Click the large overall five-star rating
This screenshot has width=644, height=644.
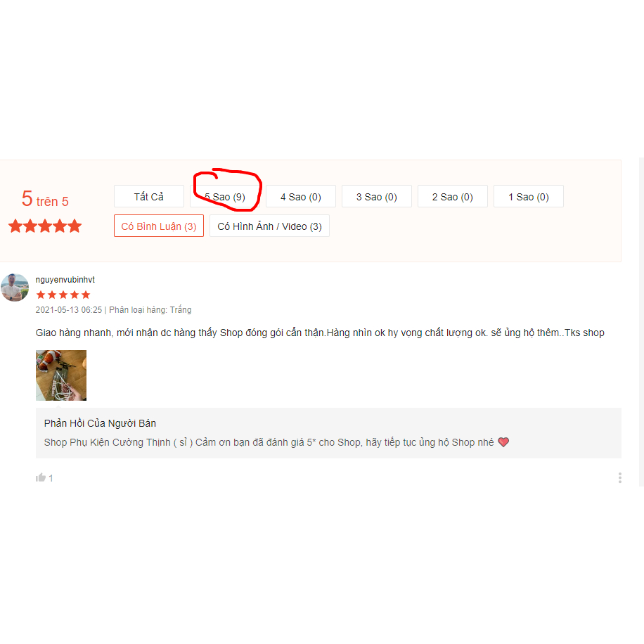[x=45, y=226]
